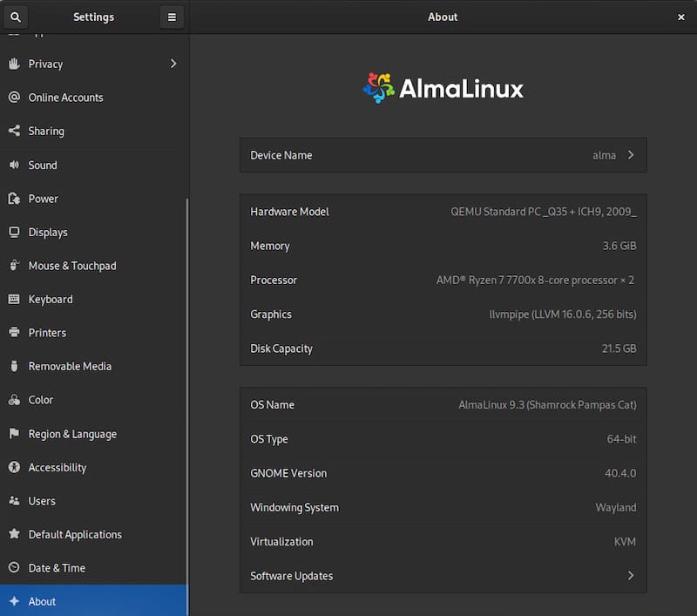
Task: Open the Privacy settings panel
Action: (93, 64)
